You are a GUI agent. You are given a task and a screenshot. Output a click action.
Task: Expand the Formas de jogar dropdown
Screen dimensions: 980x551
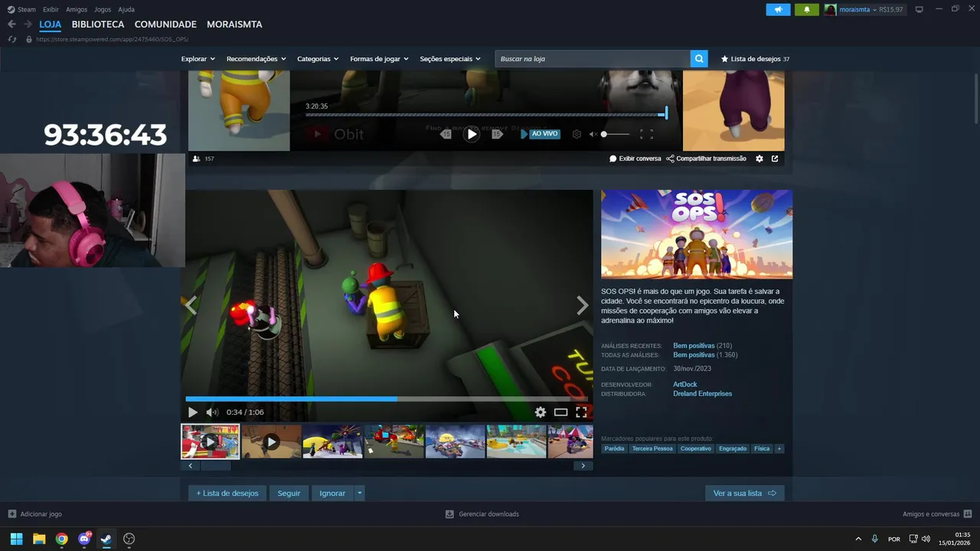click(379, 59)
